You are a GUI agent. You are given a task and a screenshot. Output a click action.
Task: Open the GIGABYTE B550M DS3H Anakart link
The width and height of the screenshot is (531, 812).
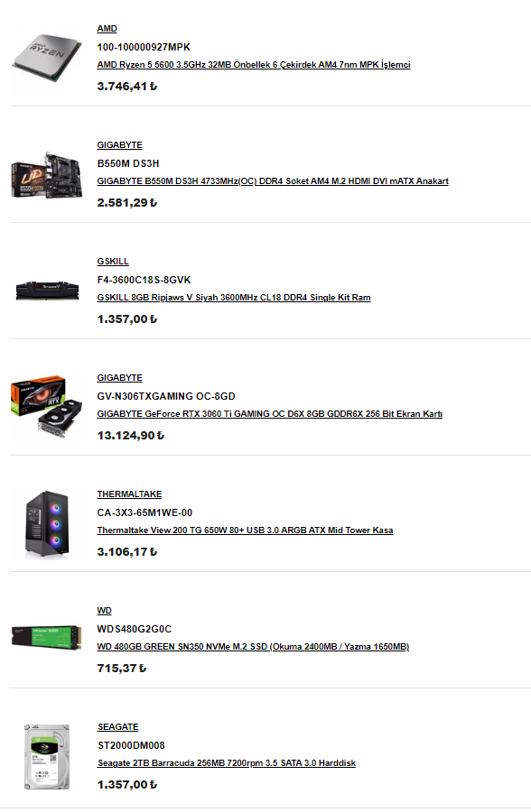(x=273, y=181)
